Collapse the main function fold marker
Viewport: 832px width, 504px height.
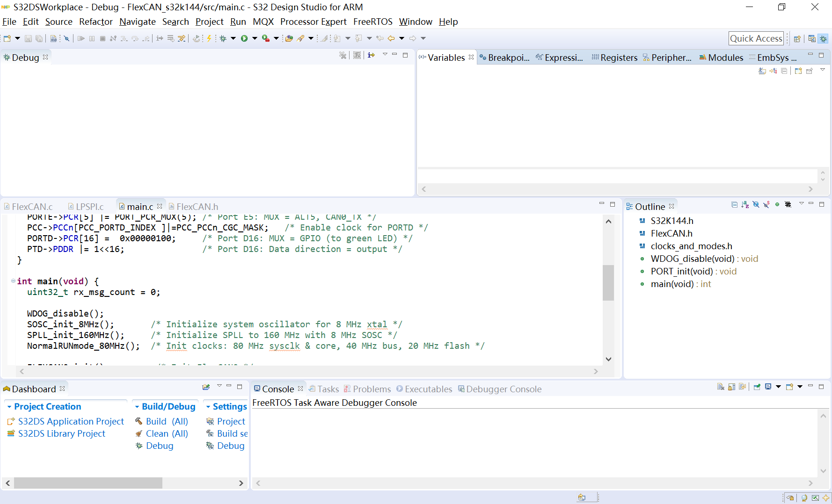[13, 281]
